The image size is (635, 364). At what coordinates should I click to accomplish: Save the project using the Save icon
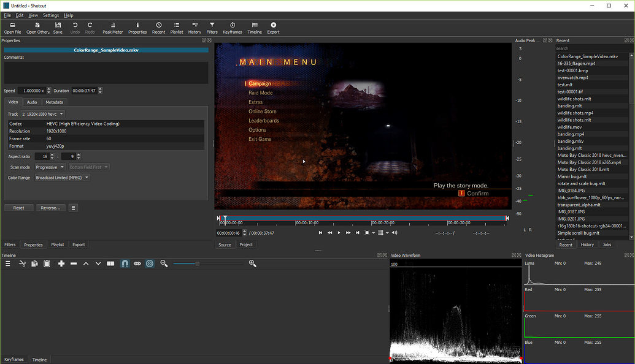coord(58,28)
